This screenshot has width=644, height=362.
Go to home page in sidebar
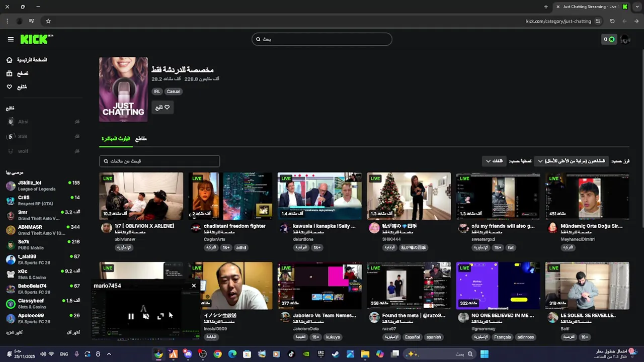27,60
